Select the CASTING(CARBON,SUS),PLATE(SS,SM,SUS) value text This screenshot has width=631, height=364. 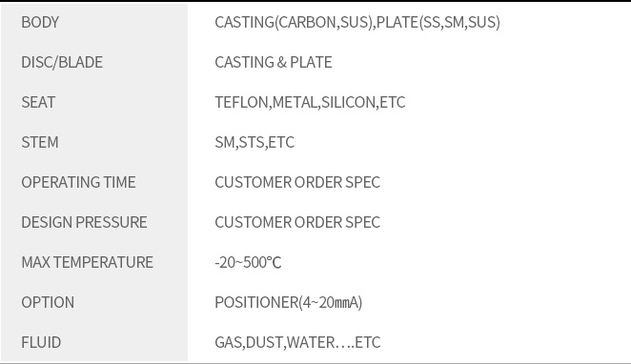pyautogui.click(x=357, y=22)
